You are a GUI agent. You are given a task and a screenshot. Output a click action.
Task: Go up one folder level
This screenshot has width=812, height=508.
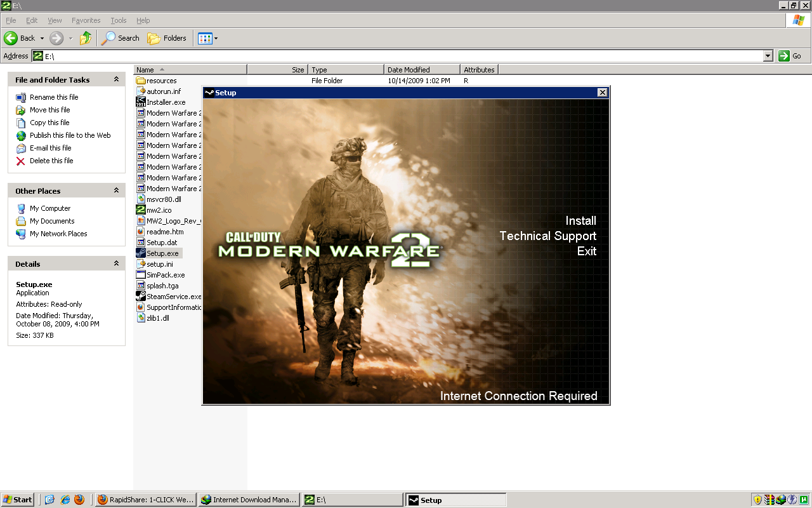click(86, 38)
